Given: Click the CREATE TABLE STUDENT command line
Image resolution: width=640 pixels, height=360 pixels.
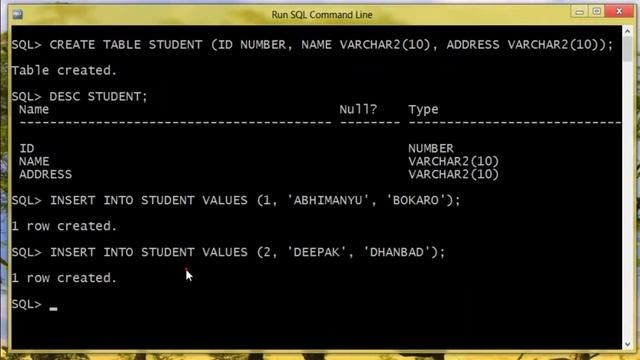Looking at the screenshot, I should pyautogui.click(x=312, y=44).
